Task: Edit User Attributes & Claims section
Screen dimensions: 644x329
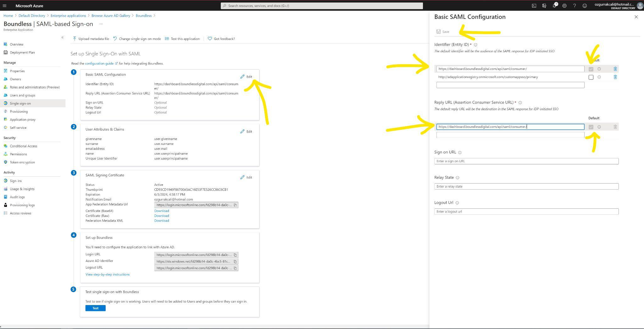Action: [246, 131]
